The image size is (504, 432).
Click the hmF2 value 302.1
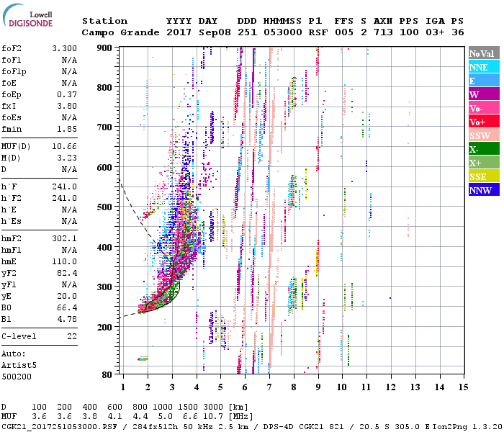coord(64,238)
